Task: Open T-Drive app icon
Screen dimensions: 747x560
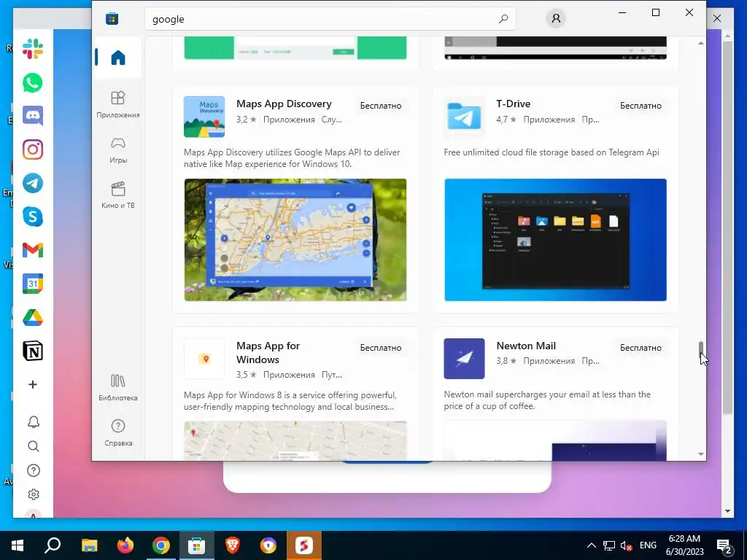Action: coord(464,117)
